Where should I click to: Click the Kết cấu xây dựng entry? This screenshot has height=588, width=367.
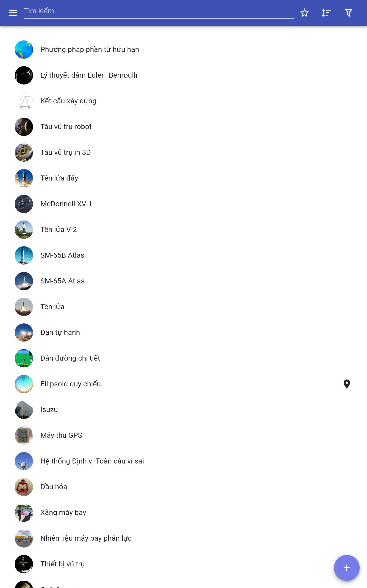click(x=183, y=101)
